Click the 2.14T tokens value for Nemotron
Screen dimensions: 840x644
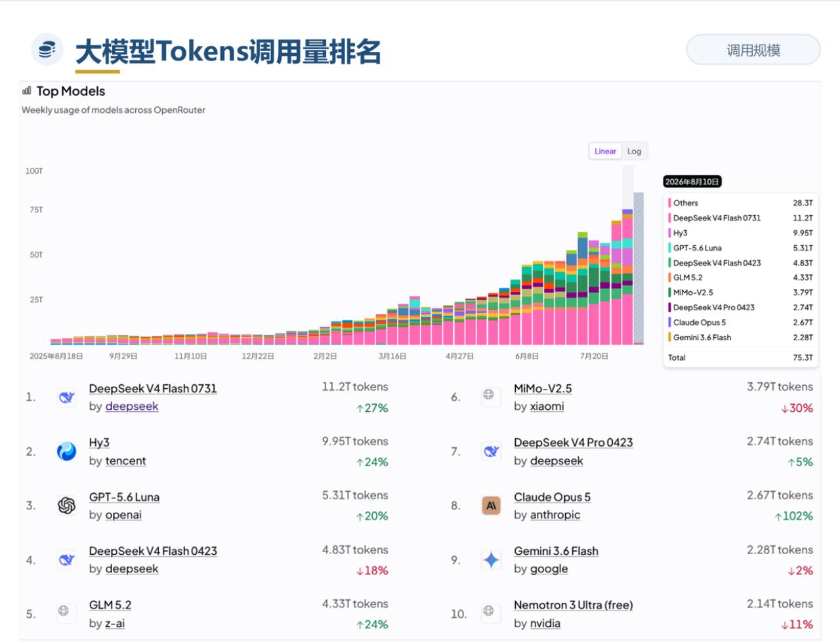pos(780,603)
